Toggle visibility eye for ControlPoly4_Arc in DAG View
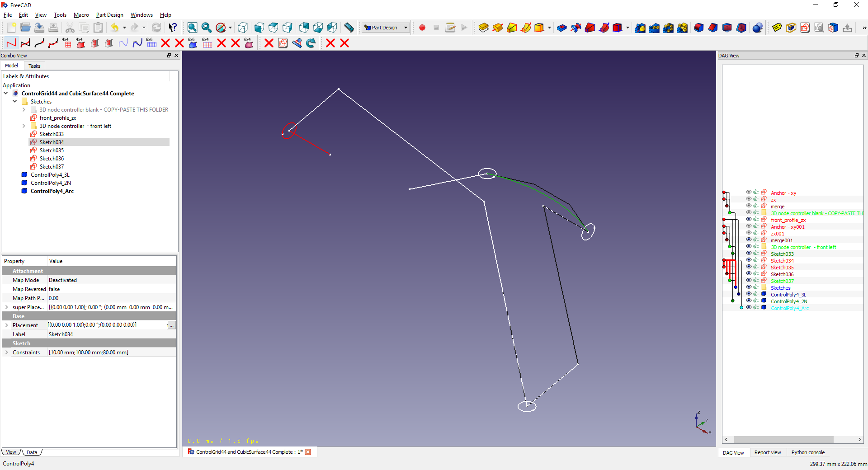The height and width of the screenshot is (470, 868). tap(749, 307)
